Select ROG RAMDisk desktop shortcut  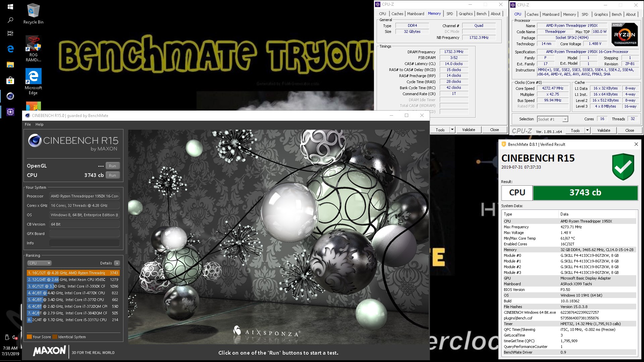33,49
